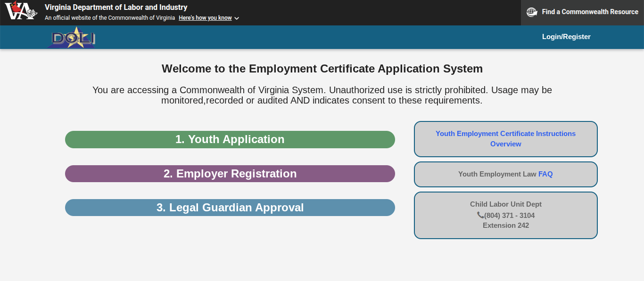Select the green Youth Application banner

pos(230,139)
